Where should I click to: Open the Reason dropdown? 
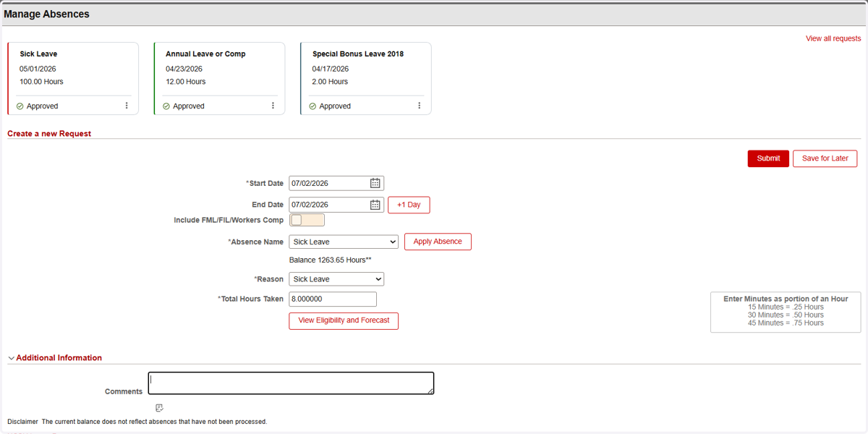[336, 279]
